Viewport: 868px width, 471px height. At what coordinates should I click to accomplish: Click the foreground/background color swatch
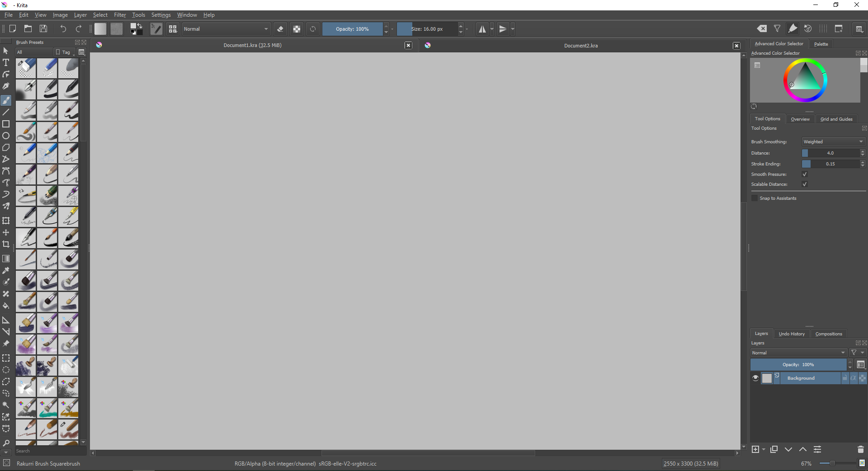136,29
